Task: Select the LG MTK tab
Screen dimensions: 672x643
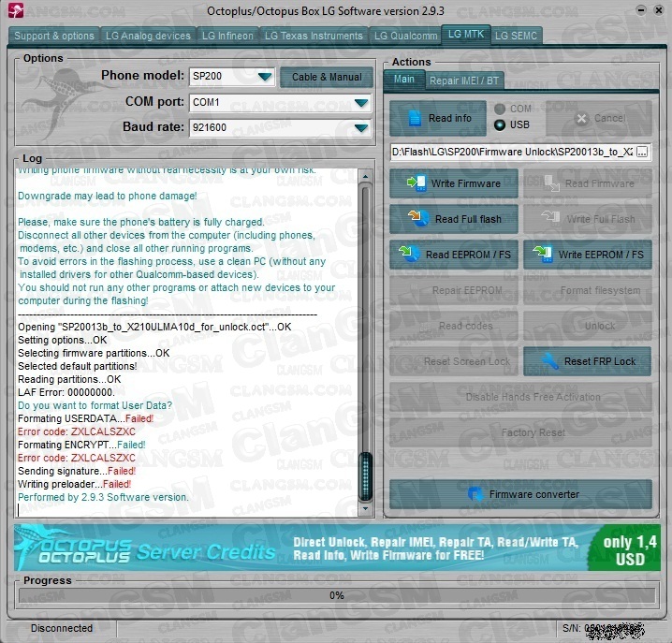Action: tap(466, 34)
